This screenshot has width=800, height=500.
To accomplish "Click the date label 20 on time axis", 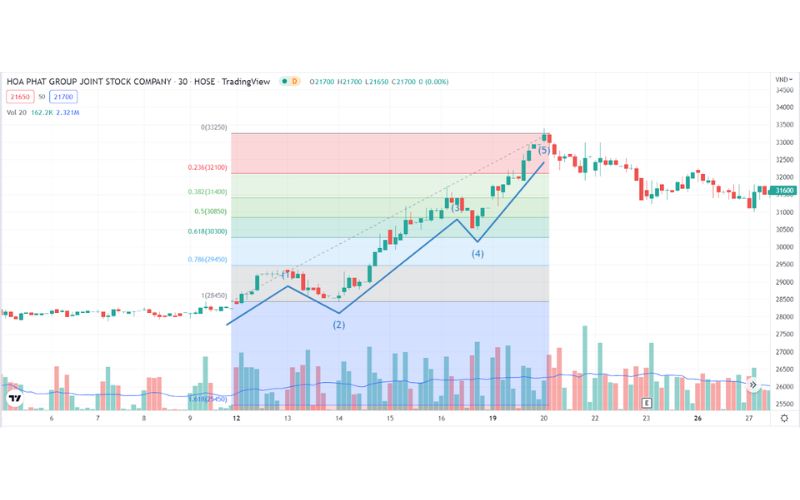I will 544,418.
